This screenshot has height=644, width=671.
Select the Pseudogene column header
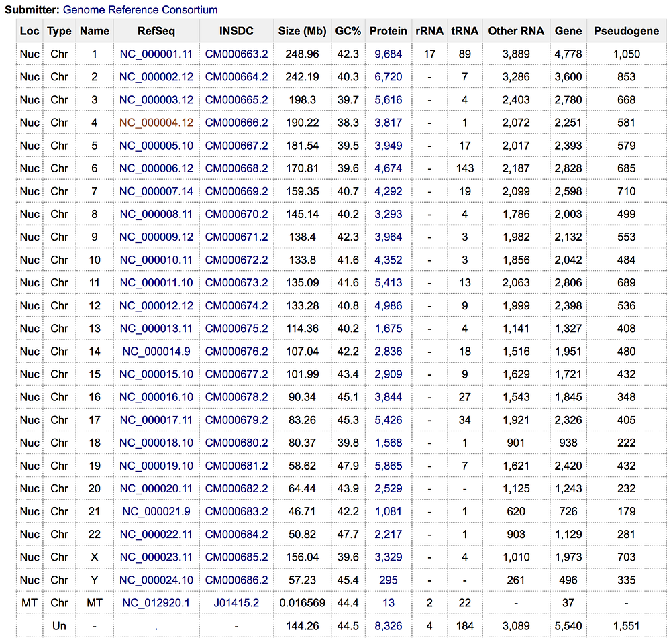(x=627, y=32)
